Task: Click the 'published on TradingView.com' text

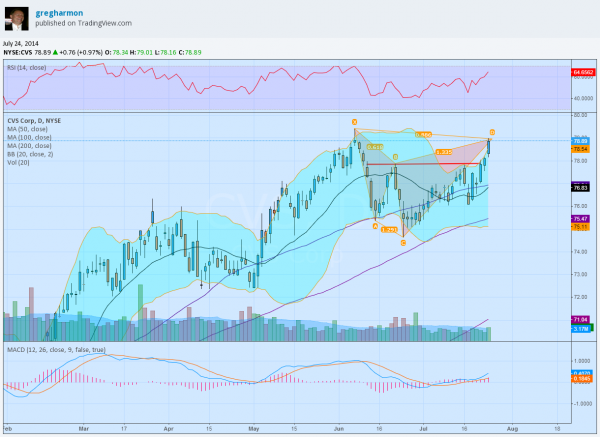Action: coord(83,23)
